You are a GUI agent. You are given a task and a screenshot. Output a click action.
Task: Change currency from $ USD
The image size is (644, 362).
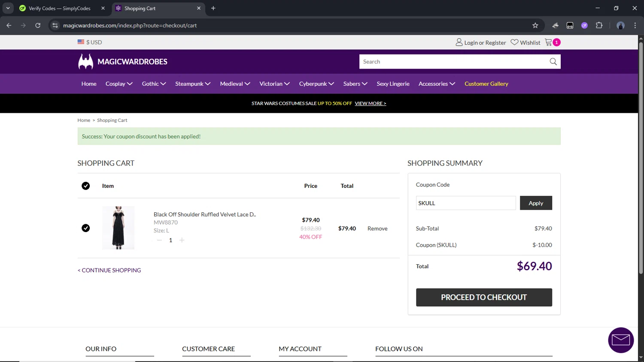coord(90,42)
